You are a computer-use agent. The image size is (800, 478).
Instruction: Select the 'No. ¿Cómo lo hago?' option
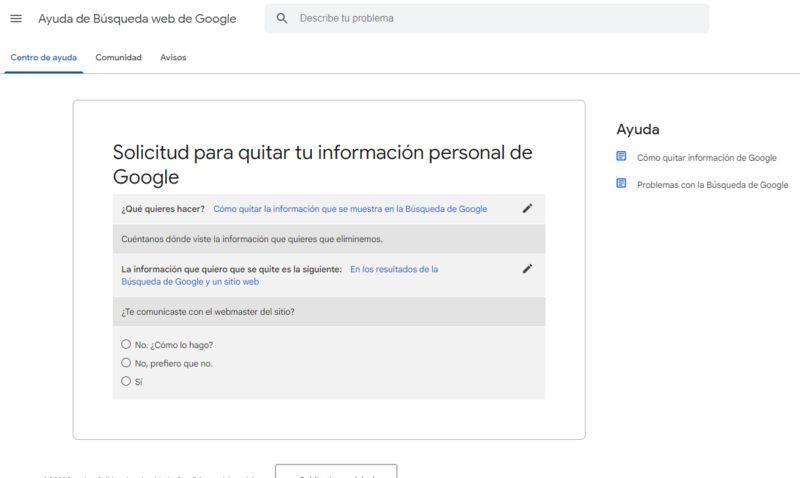point(126,344)
